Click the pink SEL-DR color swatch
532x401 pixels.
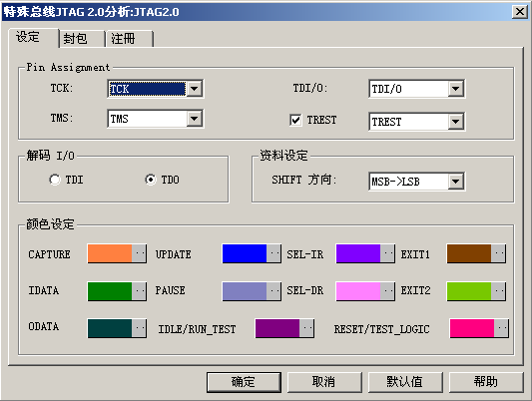click(x=358, y=291)
